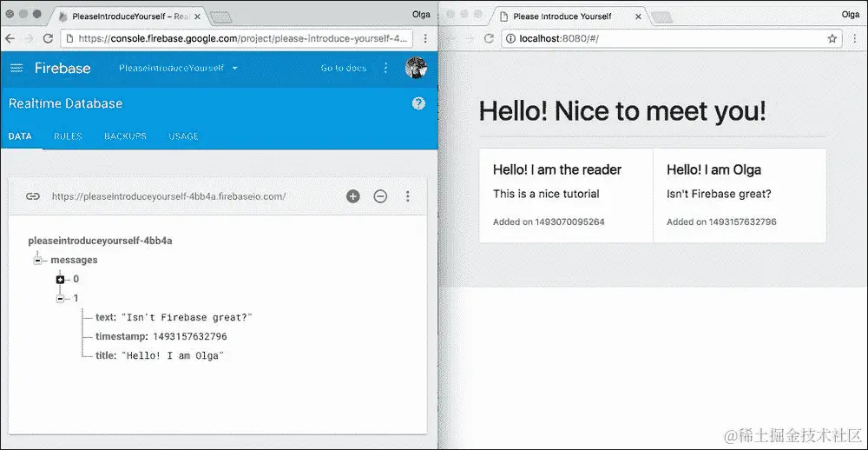
Task: Expand message node 0
Action: click(61, 280)
